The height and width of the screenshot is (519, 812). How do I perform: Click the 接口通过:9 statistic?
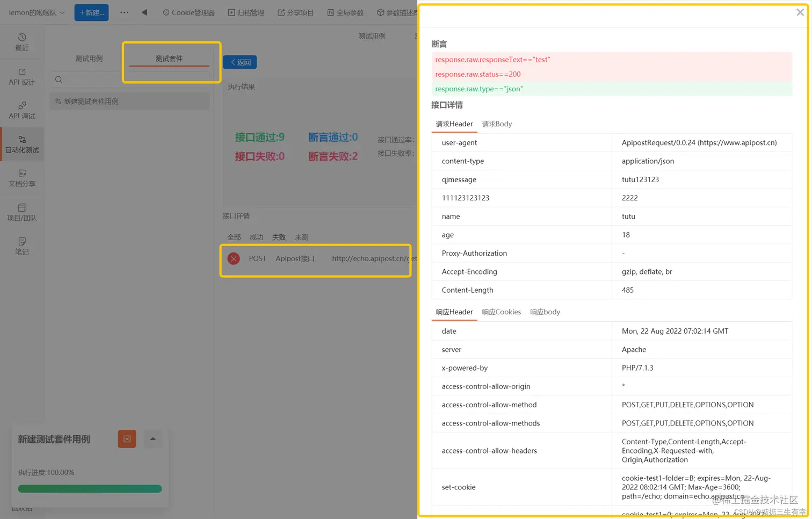[x=260, y=138]
